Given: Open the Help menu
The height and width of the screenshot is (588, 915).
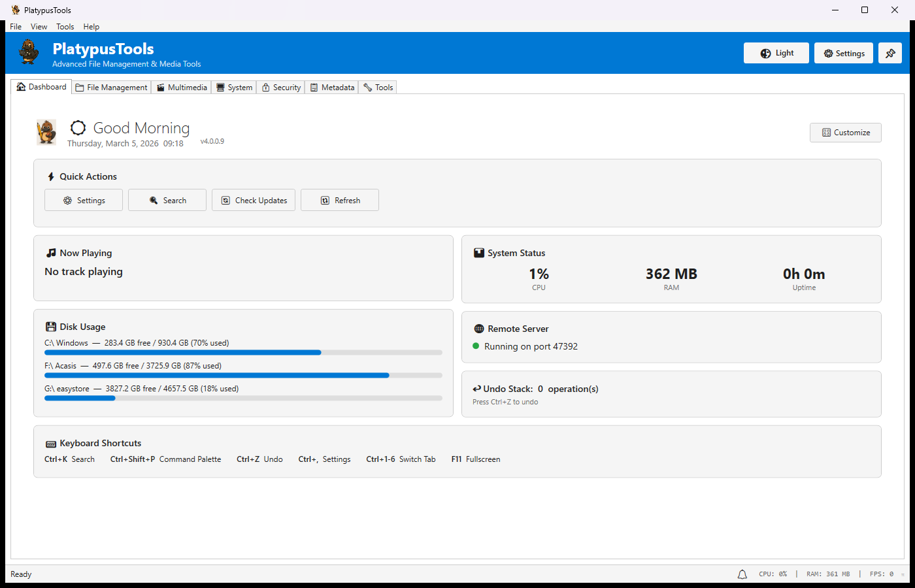Looking at the screenshot, I should 91,26.
